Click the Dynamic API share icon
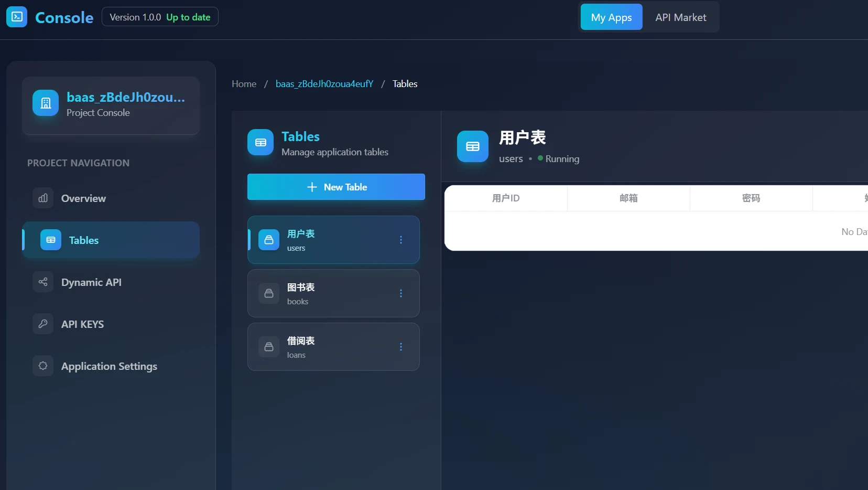Viewport: 868px width, 490px height. [43, 282]
